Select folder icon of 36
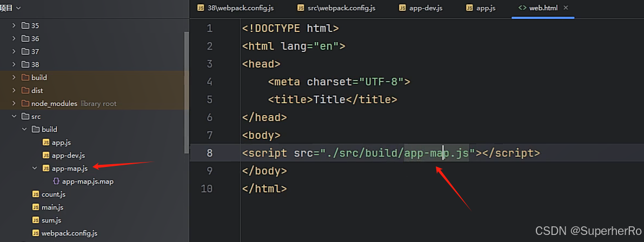644x242 pixels. 25,38
